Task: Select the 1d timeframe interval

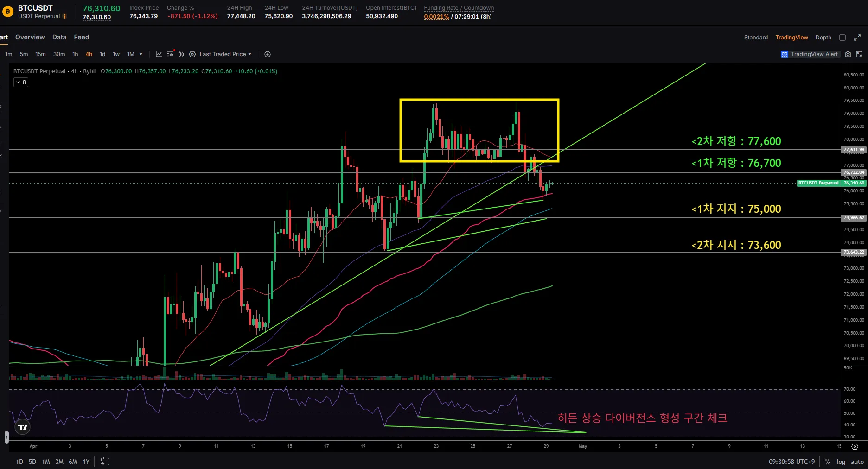Action: (x=102, y=54)
